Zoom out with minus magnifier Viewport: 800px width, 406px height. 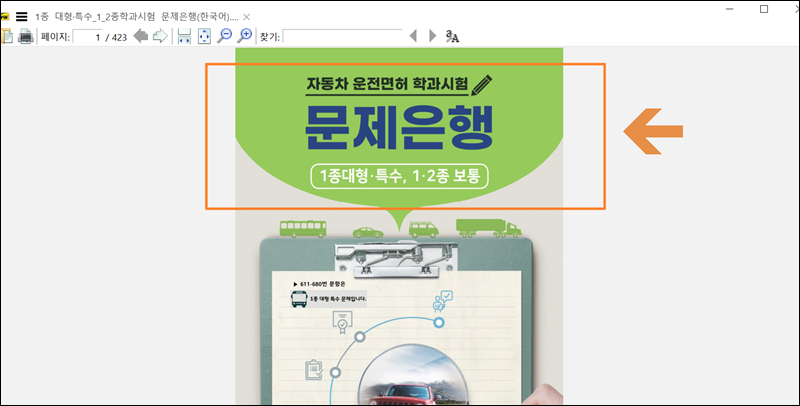pos(224,35)
